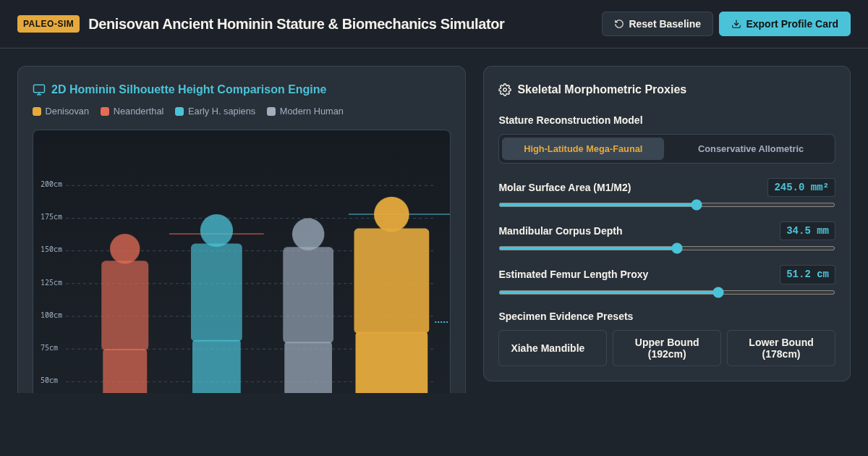Screen dimensions: 868x456
Task: Apply the Lower Bound (178cm) preset
Action: tap(781, 348)
